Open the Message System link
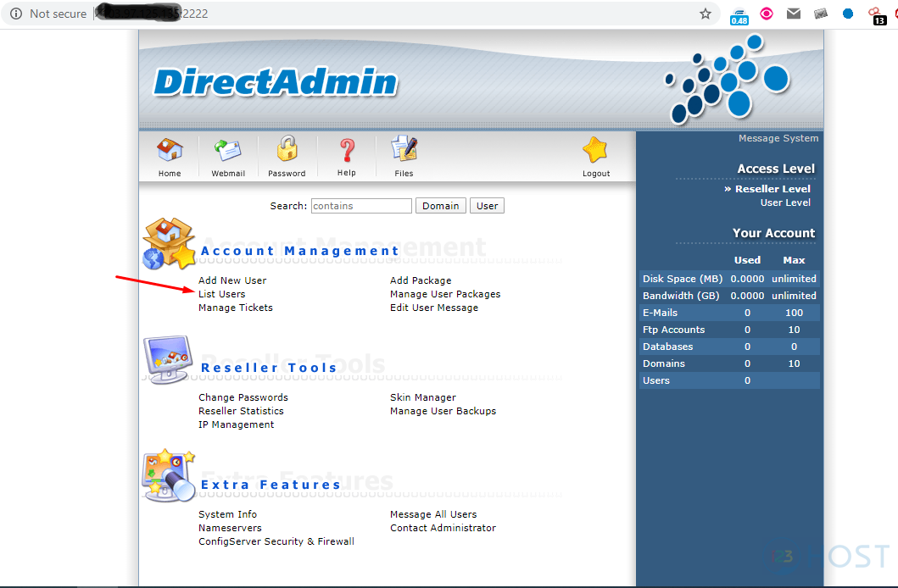This screenshot has width=898, height=588. click(778, 138)
